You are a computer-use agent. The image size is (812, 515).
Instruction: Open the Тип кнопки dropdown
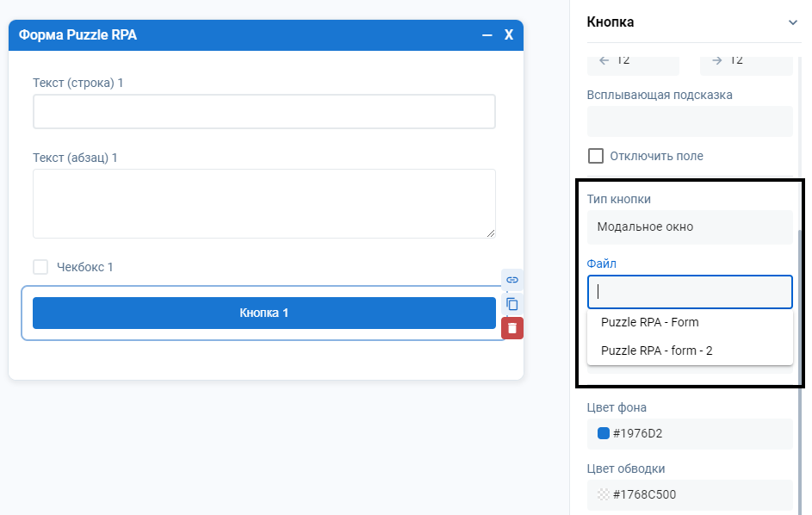pos(689,227)
